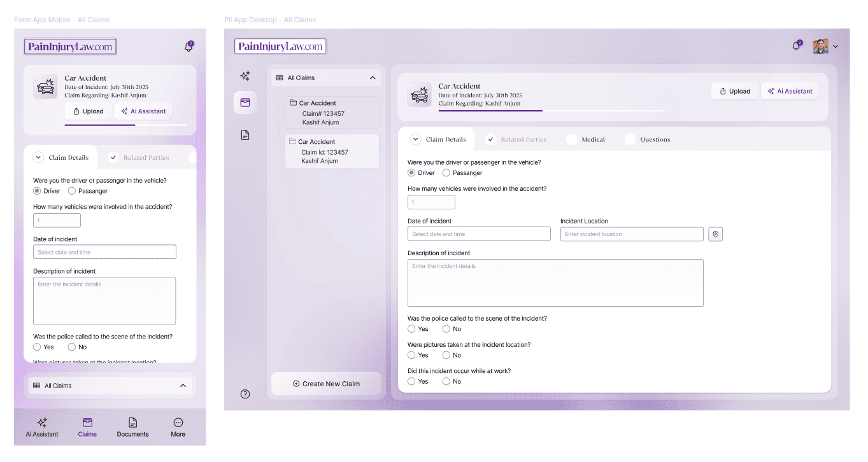This screenshot has height=462, width=868.
Task: Switch to mobile Related Parties tab
Action: point(139,157)
